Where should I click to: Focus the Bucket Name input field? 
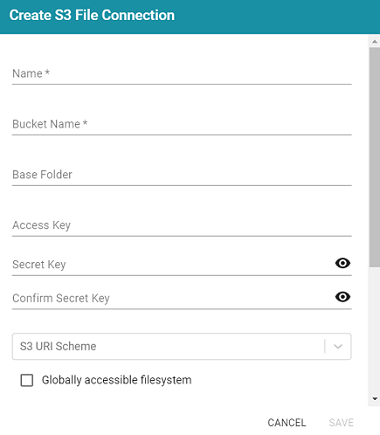pos(182,124)
